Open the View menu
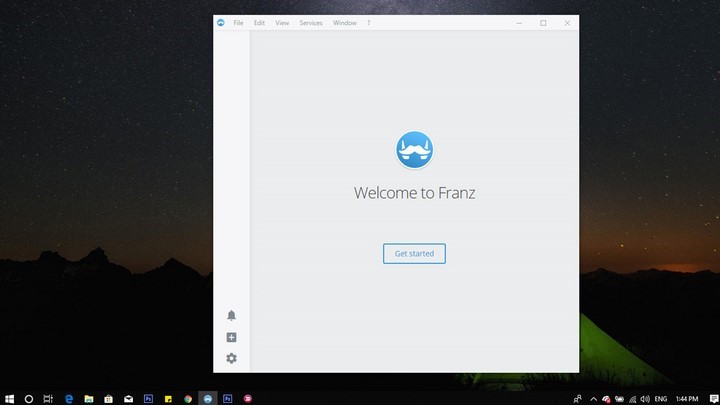Image resolution: width=720 pixels, height=405 pixels. pyautogui.click(x=282, y=23)
